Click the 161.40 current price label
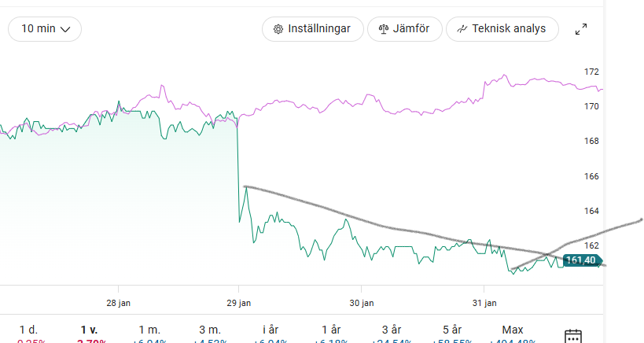The width and height of the screenshot is (644, 343). click(x=580, y=260)
